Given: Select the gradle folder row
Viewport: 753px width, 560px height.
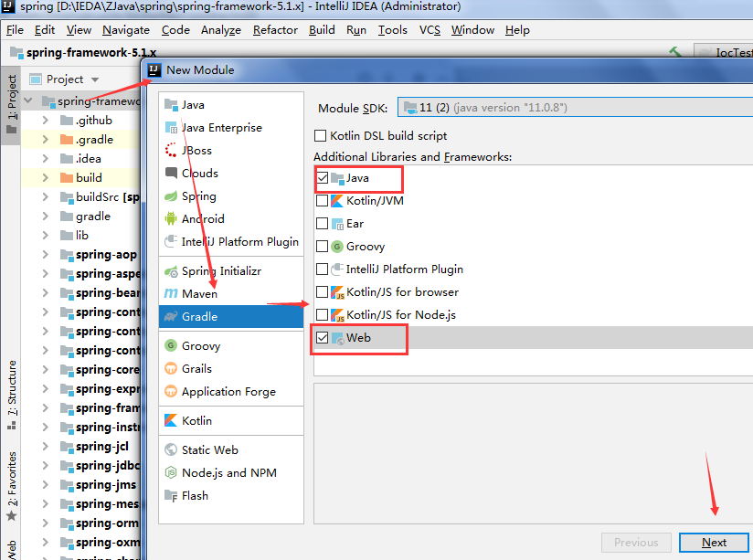Looking at the screenshot, I should tap(80, 217).
